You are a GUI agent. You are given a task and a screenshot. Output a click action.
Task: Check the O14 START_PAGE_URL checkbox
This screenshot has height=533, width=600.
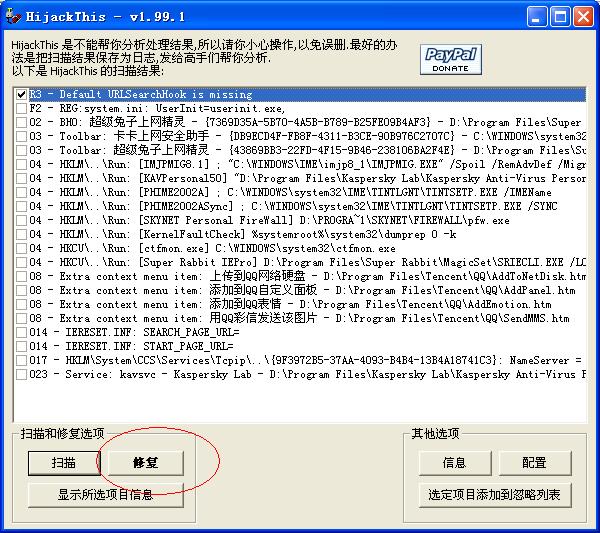point(21,347)
